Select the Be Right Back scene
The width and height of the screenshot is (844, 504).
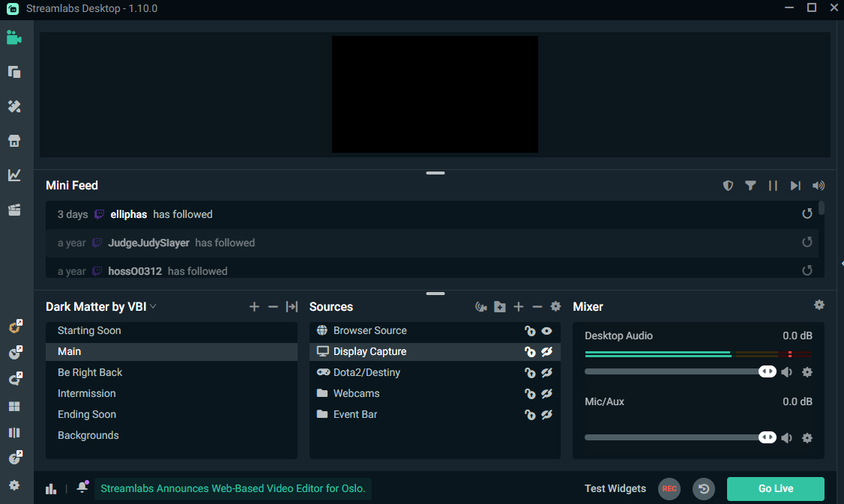click(172, 373)
